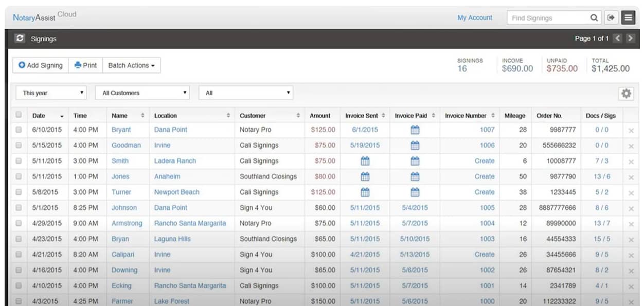Click the calendar icon for Turner's Invoice Paid
The image size is (644, 306).
point(415,192)
